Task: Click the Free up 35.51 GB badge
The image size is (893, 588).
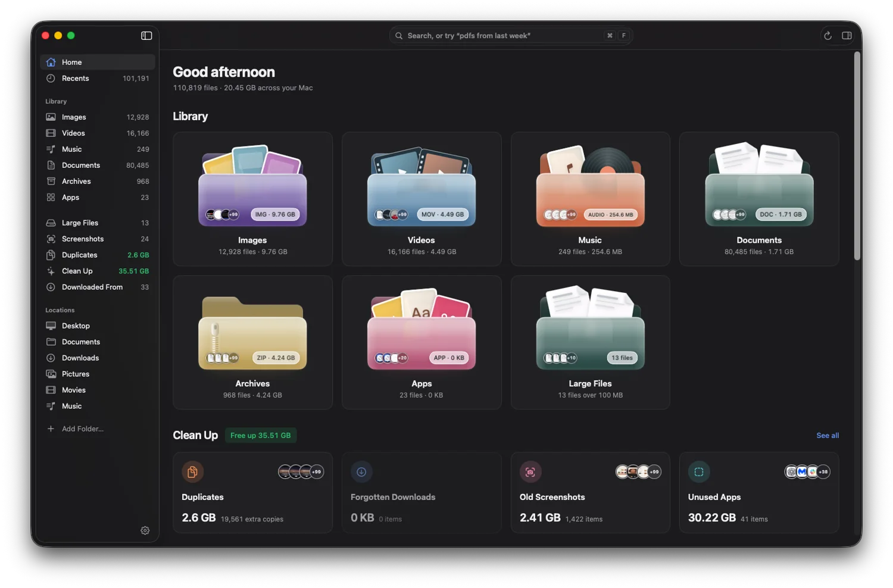Action: (x=261, y=435)
